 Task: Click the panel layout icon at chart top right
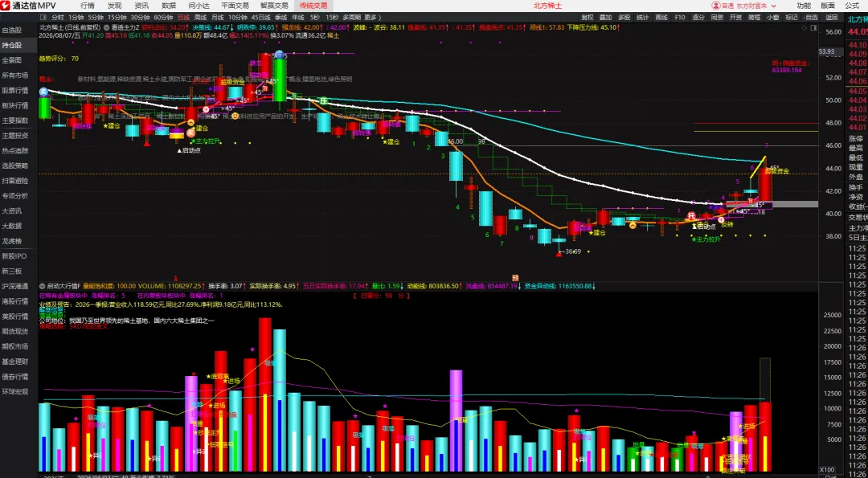tap(813, 28)
